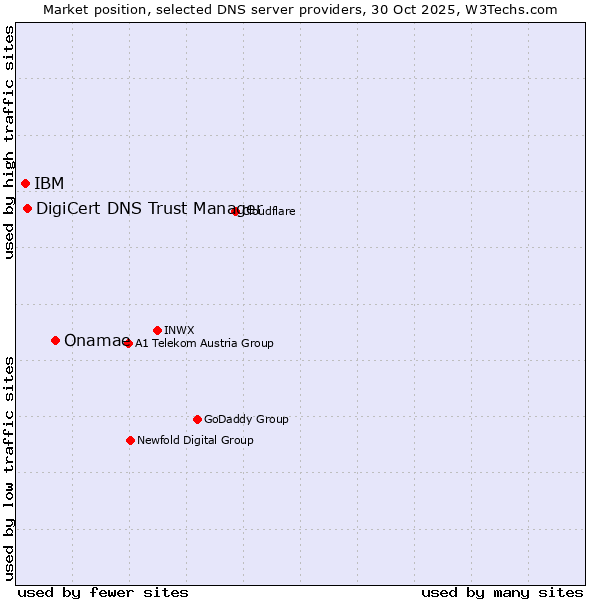This screenshot has height=600, width=600.
Task: Click the A1 Telekom Austria Group label
Action: (204, 343)
